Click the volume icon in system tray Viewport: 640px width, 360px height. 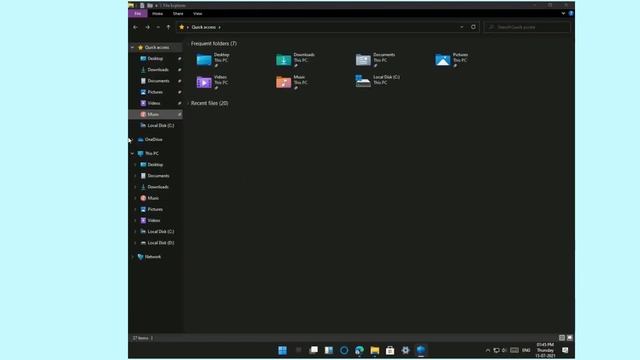[504, 350]
